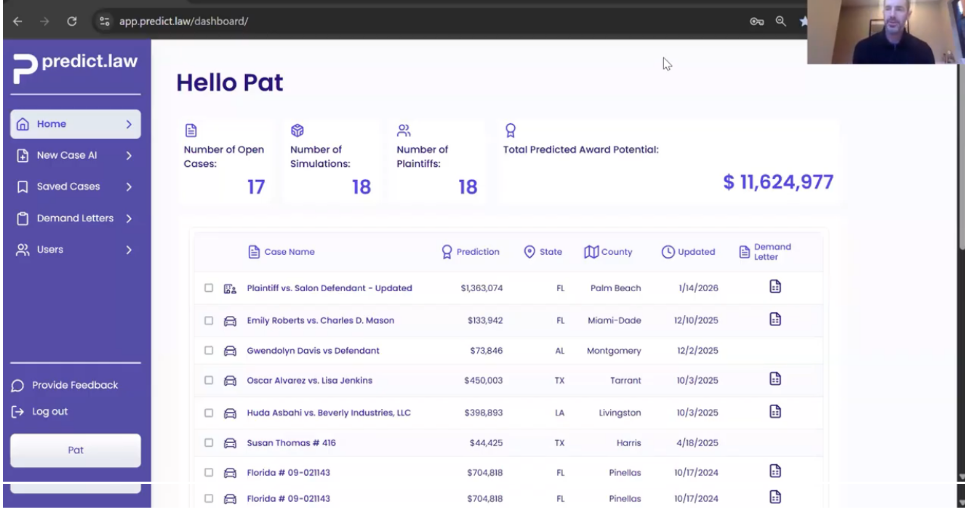Screen dimensions: 966x510
Task: Click the predict.law logo in sidebar
Action: point(75,67)
